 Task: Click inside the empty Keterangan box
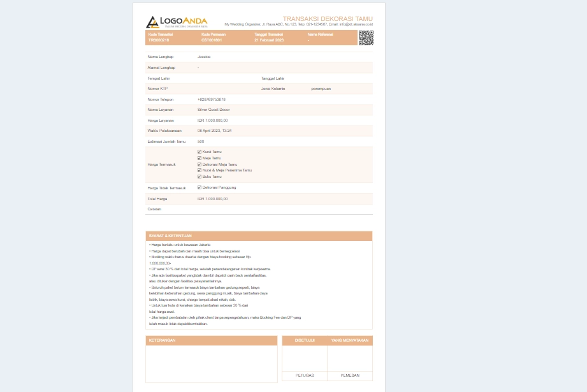(211, 363)
